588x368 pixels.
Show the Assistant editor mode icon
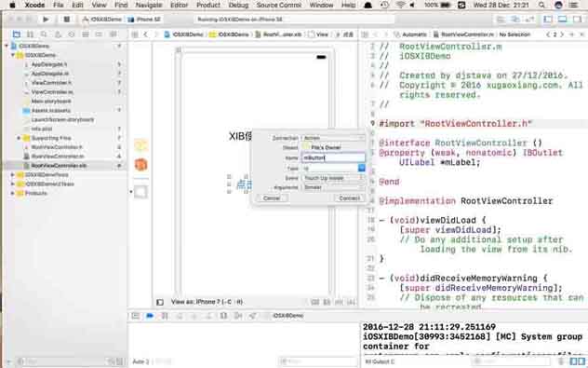(515, 20)
